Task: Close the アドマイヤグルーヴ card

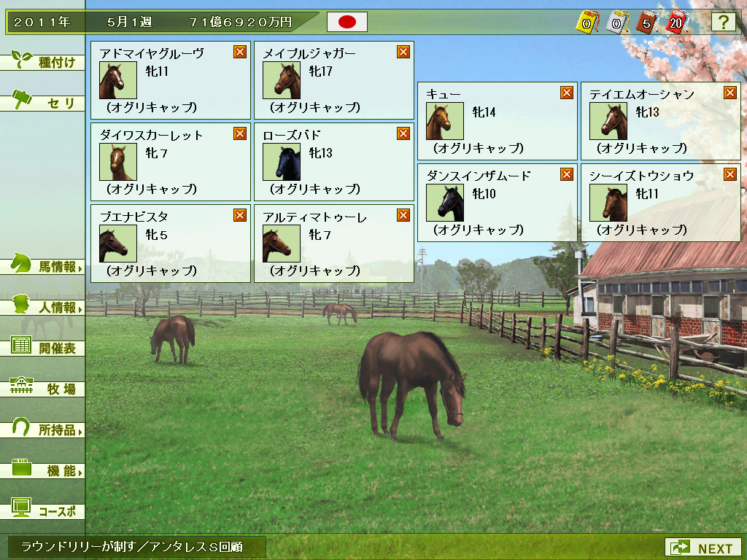Action: [239, 52]
